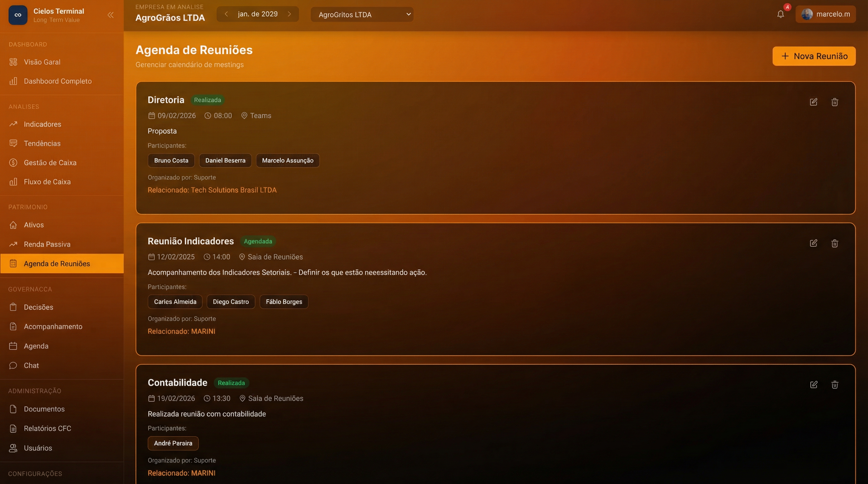Collapse the sidebar with double chevron

pos(110,15)
